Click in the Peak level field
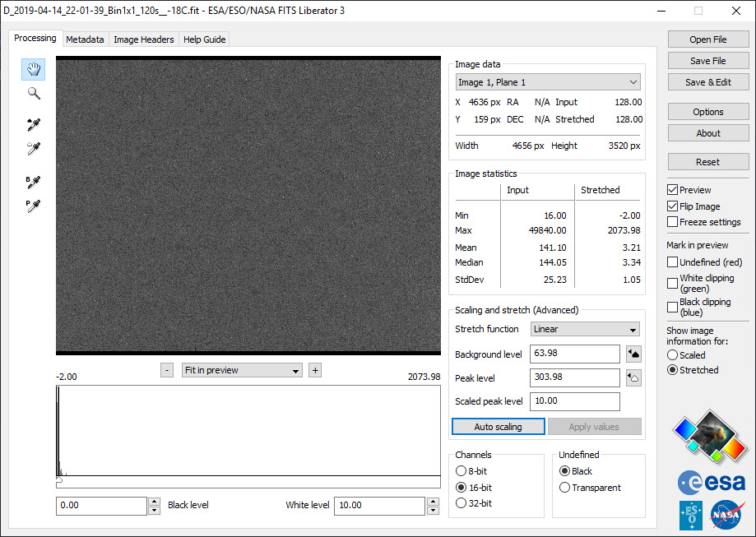The width and height of the screenshot is (756, 537). click(x=575, y=377)
